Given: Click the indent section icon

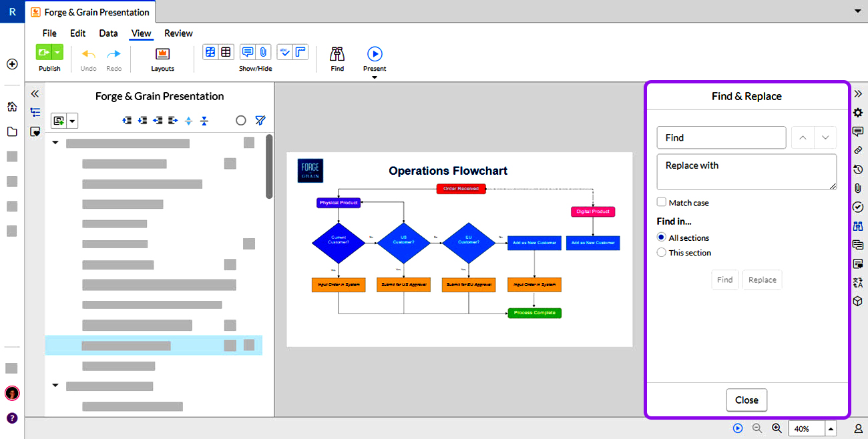Looking at the screenshot, I should 173,121.
